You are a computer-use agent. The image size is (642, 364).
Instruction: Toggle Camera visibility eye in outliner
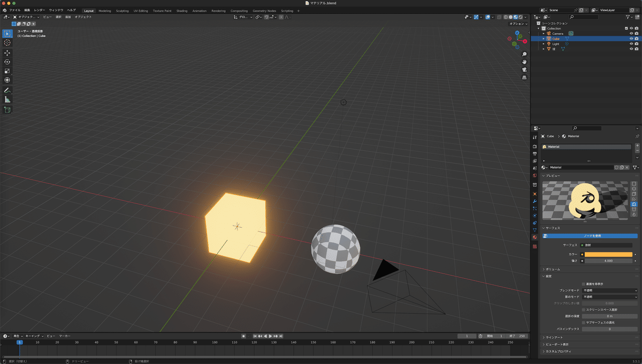pyautogui.click(x=631, y=33)
